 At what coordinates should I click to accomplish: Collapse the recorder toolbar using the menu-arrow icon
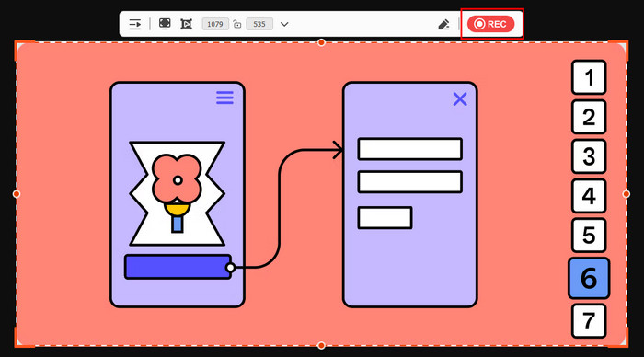134,24
